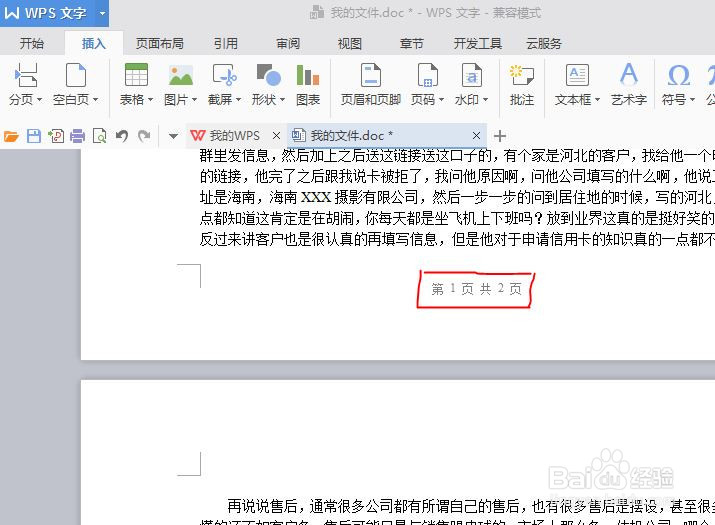Add a new document tab with plus
Screen dimensions: 715x525
click(500, 136)
